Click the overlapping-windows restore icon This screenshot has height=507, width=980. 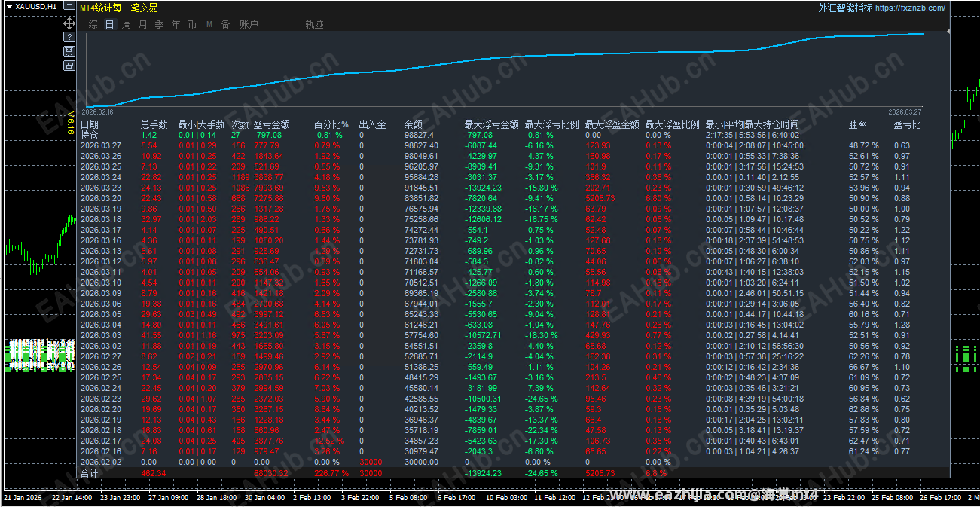pos(69,66)
